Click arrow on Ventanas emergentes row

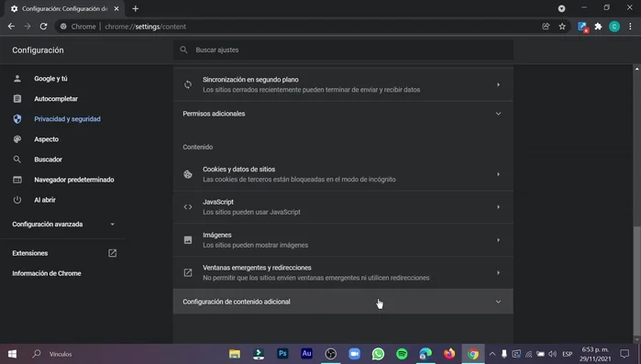(x=498, y=273)
